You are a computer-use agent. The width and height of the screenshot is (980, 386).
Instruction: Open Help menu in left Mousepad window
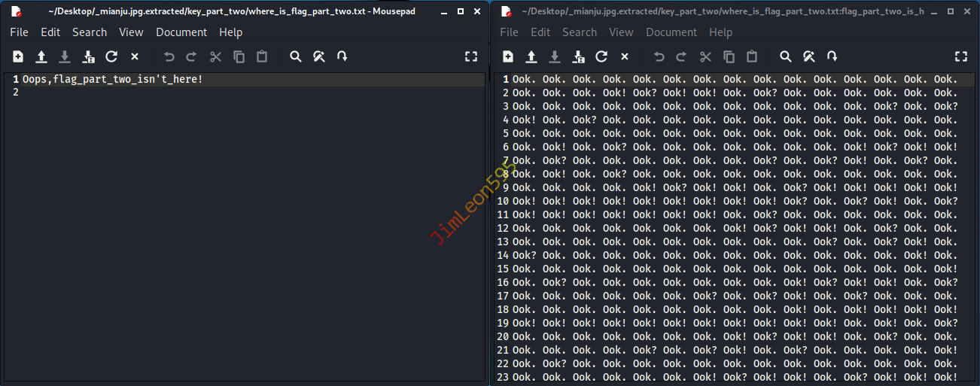(230, 32)
